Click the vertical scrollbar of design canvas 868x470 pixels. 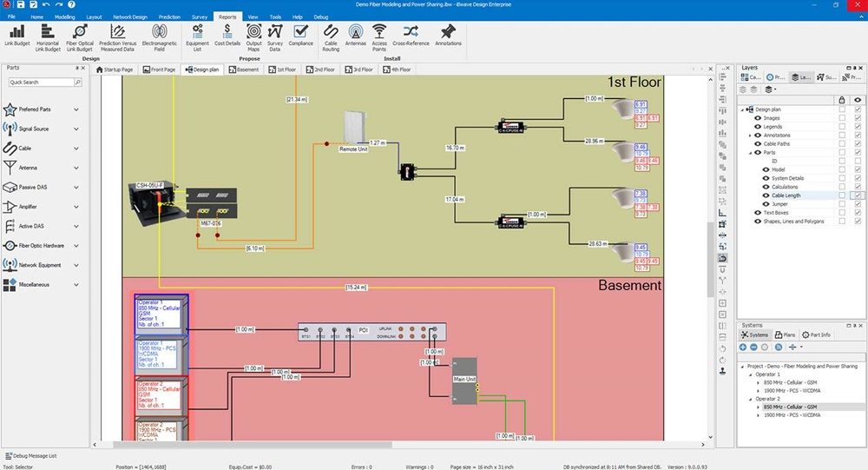[710, 259]
